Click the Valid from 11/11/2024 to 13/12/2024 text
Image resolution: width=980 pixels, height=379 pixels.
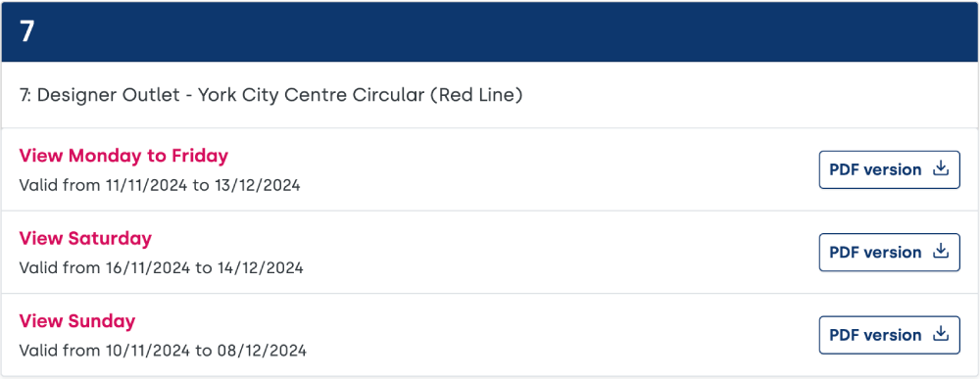coord(160,185)
